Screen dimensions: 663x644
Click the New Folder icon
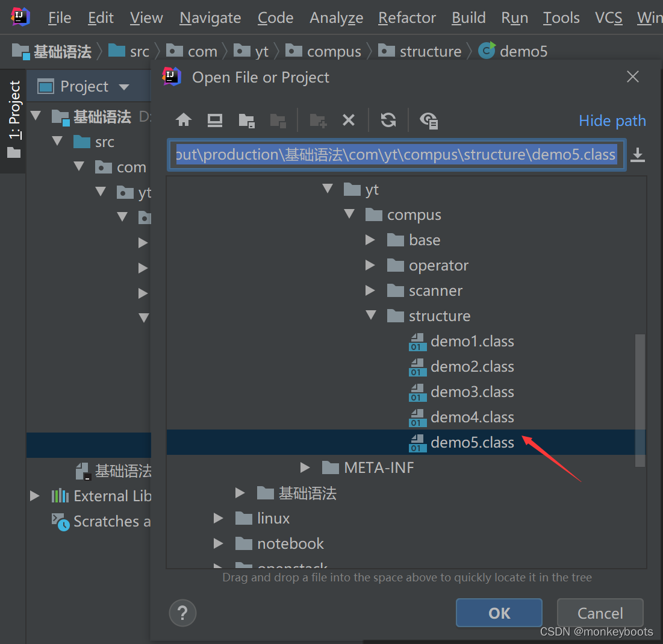click(x=317, y=120)
